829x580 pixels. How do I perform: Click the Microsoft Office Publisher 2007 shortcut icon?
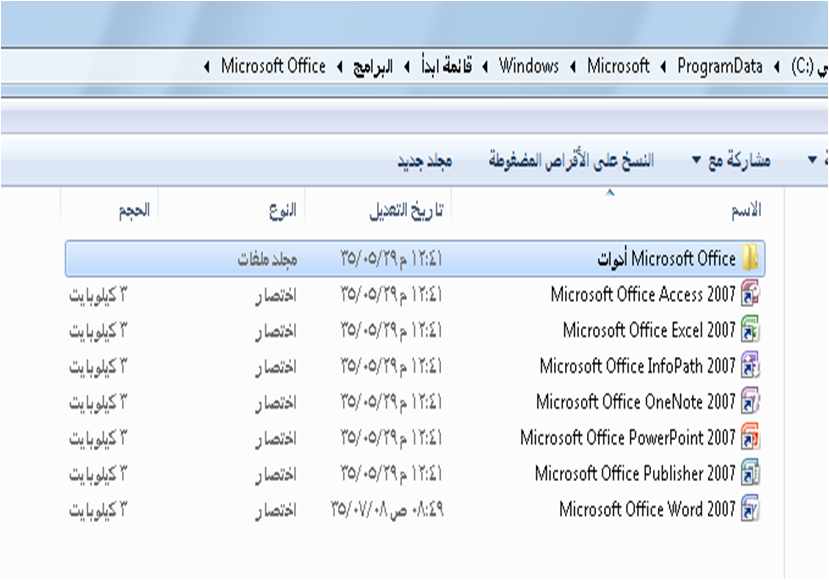(750, 473)
